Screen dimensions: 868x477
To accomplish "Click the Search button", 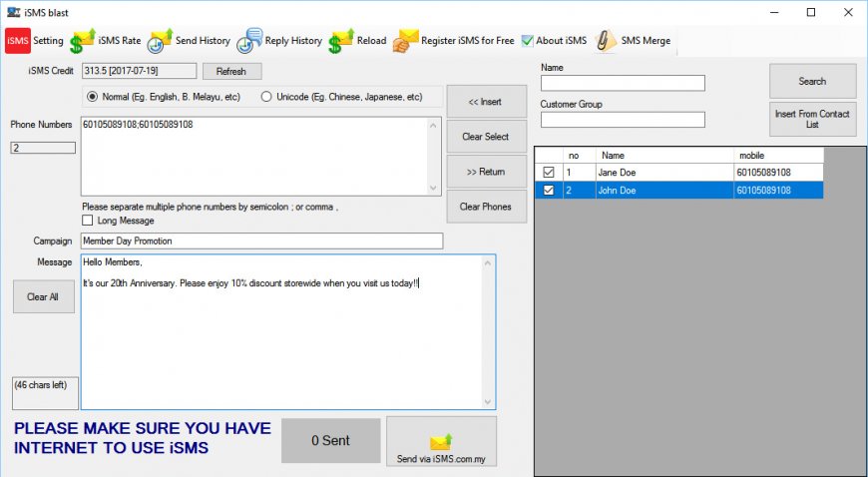I will (x=813, y=81).
